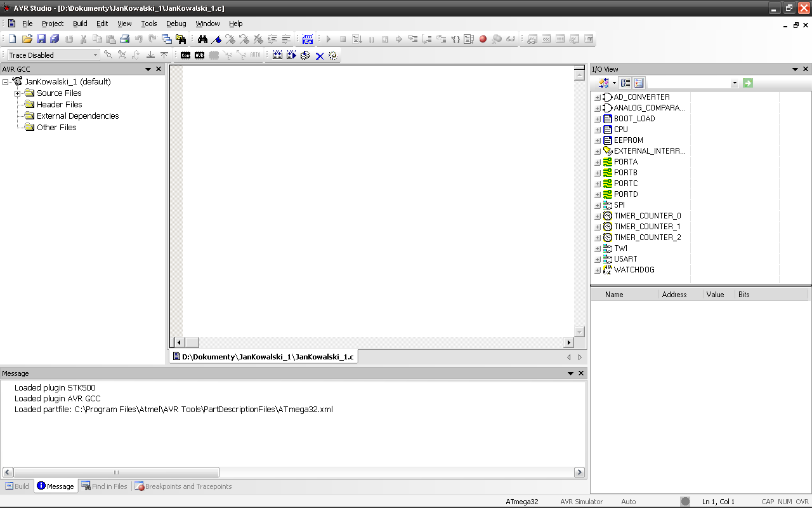
Task: Click the blue X icon in the build toolbar
Action: tap(320, 56)
